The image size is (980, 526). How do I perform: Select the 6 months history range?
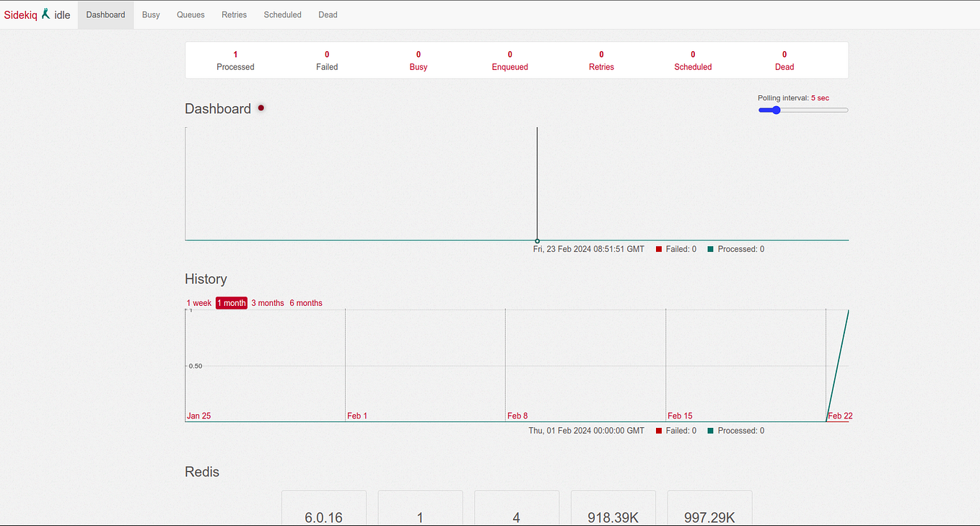coord(305,302)
